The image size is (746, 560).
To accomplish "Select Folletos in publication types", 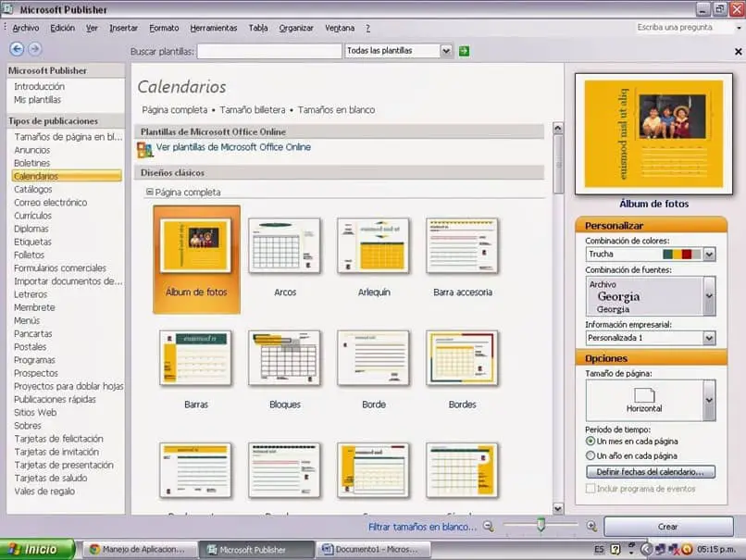I will point(29,255).
